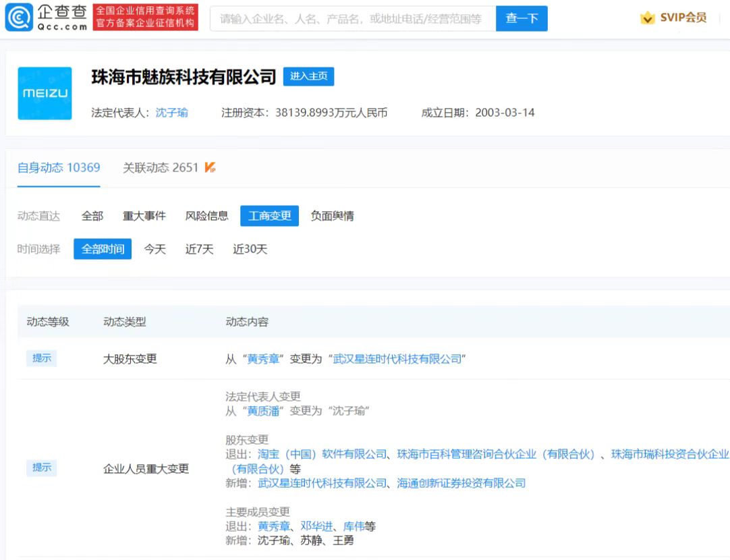Screen dimensions: 730x560
Task: Click 动态等级 column header
Action: click(x=48, y=322)
